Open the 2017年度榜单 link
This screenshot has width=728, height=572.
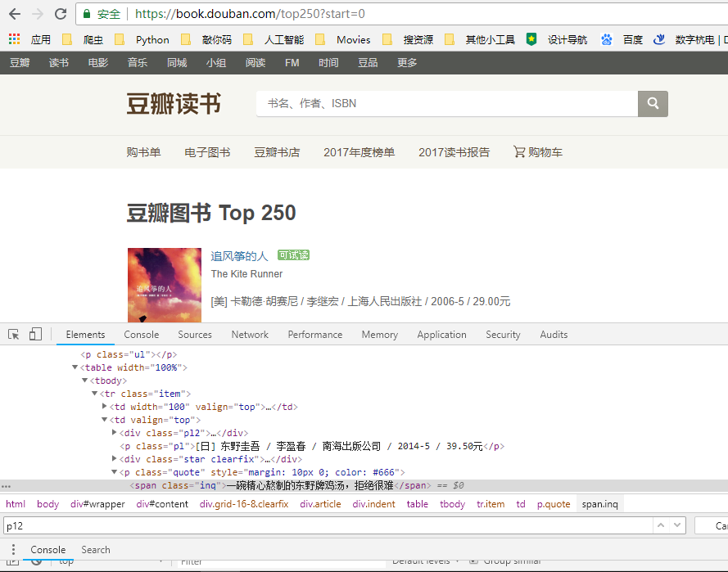coord(359,152)
